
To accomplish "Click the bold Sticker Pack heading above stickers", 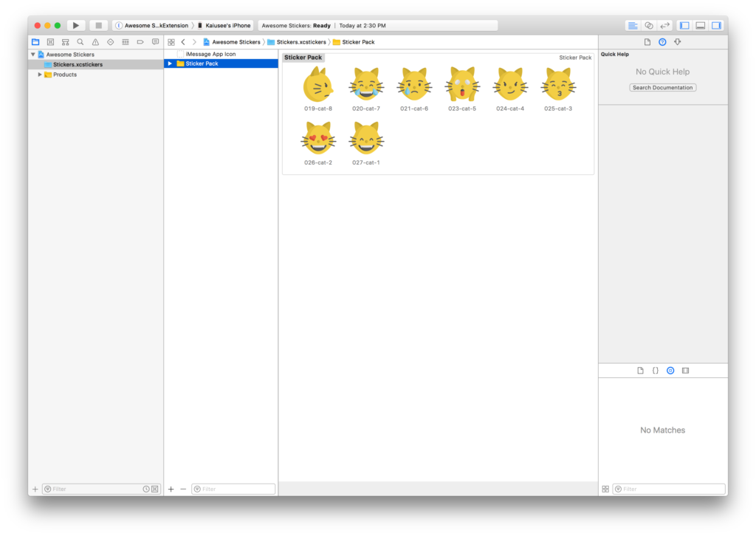I will pos(303,58).
